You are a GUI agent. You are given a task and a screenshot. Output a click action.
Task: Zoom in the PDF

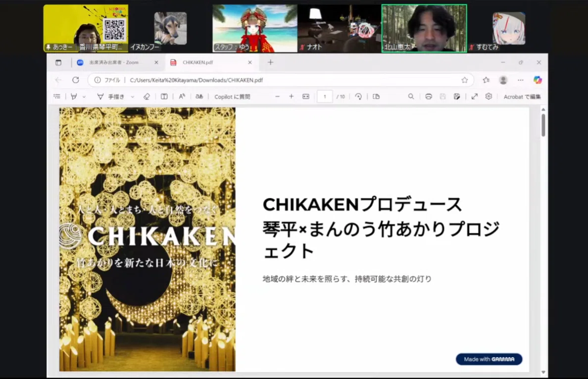[292, 96]
